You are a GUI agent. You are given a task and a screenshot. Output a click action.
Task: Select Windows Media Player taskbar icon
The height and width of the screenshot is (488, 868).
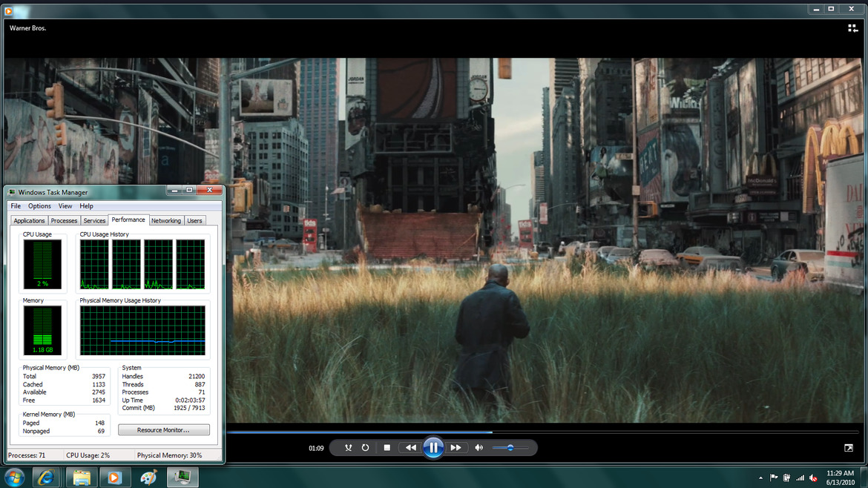[114, 477]
